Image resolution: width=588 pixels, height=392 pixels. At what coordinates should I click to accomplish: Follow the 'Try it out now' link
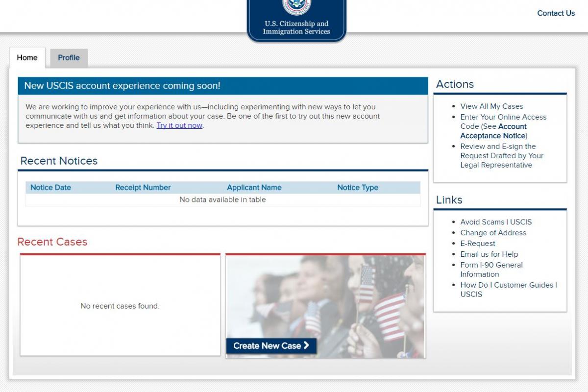coord(179,125)
